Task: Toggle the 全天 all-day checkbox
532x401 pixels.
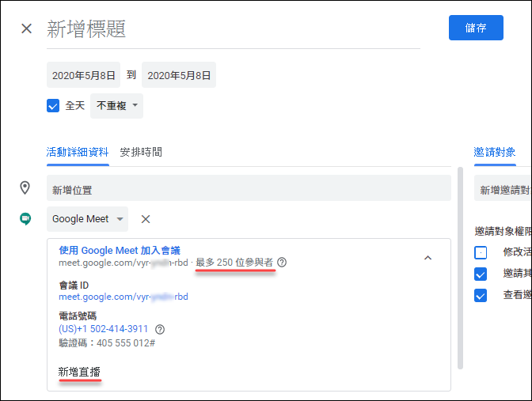Action: [53, 106]
